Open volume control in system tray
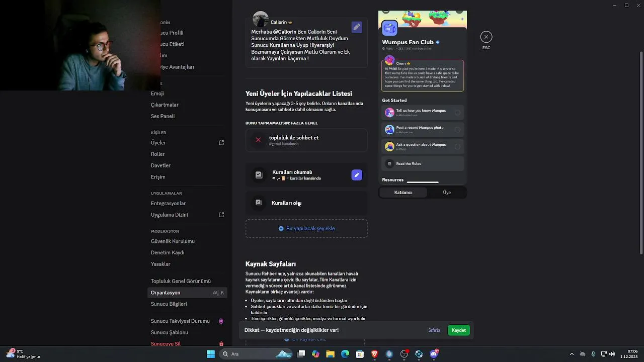This screenshot has width=644, height=362. pos(612,354)
